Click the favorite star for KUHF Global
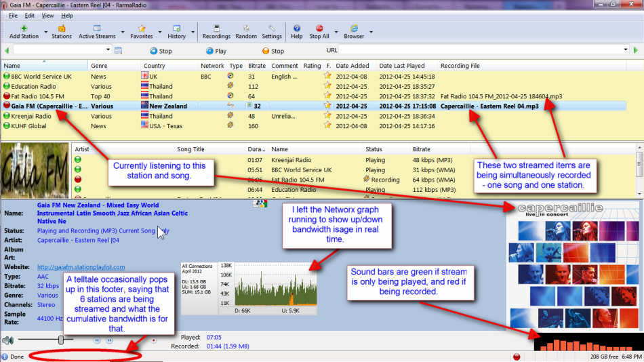The height and width of the screenshot is (362, 644). [327, 125]
